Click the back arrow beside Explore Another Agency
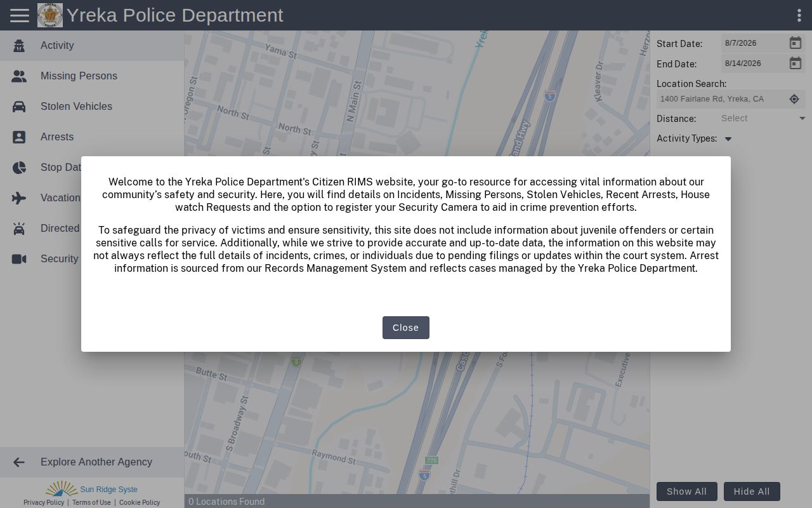The image size is (812, 508). pos(19,462)
